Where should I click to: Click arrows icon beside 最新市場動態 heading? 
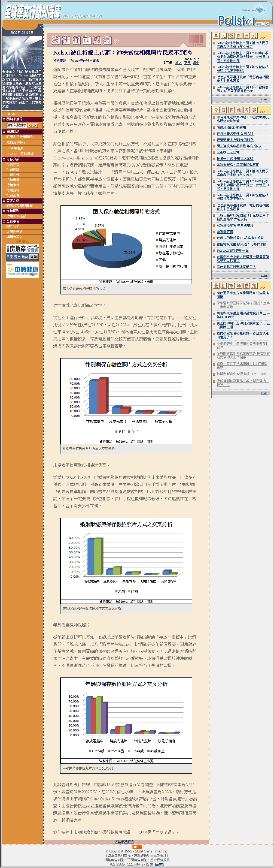pyautogui.click(x=263, y=287)
